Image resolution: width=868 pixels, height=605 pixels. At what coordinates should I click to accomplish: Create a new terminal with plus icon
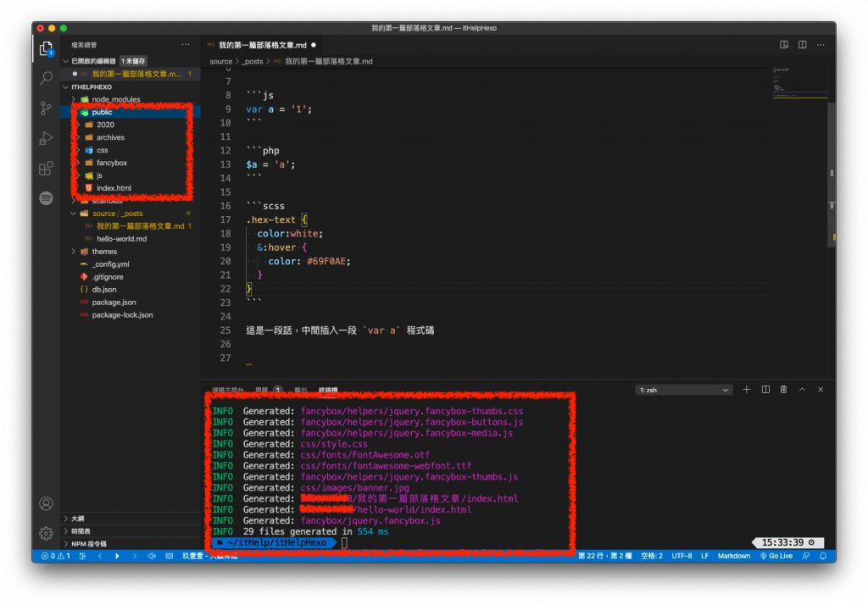point(747,390)
